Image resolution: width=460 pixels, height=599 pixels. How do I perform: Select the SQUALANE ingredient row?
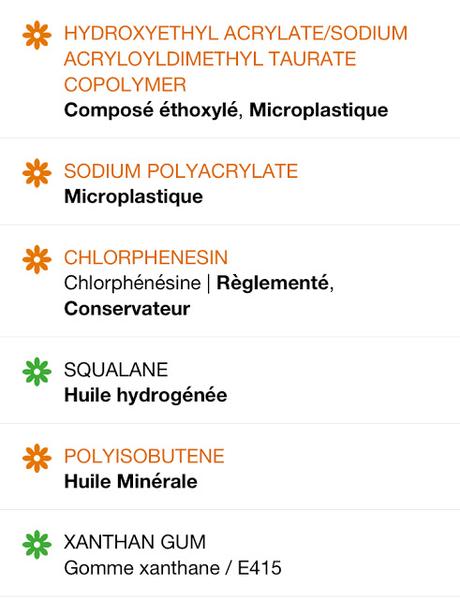point(230,381)
